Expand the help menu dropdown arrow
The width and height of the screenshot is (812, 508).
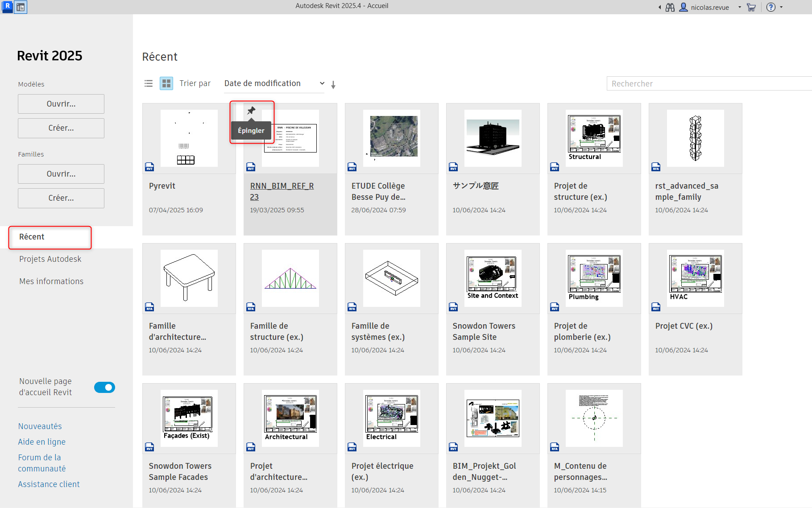pyautogui.click(x=781, y=7)
